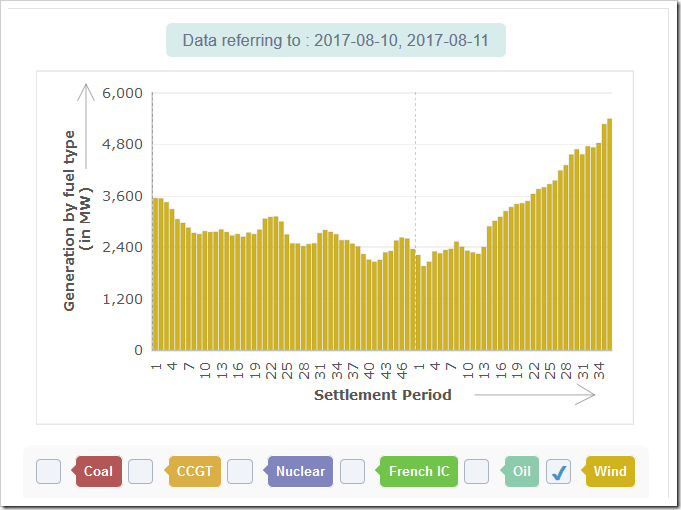Click the first bar at the chart's left edge
Viewport: 681px width, 510px height.
click(x=155, y=274)
